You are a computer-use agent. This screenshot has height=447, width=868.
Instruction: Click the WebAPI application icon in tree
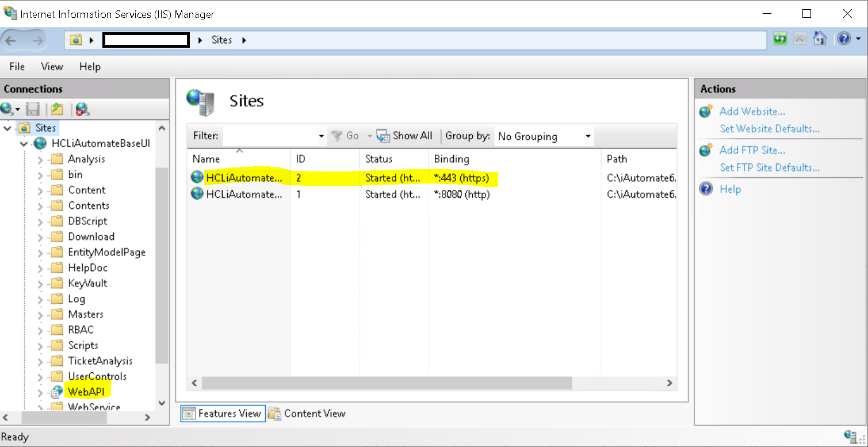tap(56, 392)
